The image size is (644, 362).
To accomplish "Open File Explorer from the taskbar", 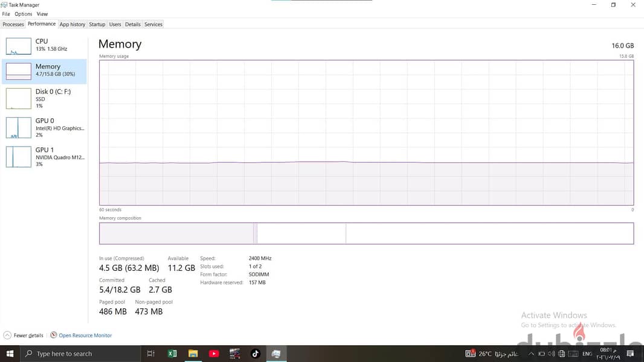I will [x=193, y=354].
